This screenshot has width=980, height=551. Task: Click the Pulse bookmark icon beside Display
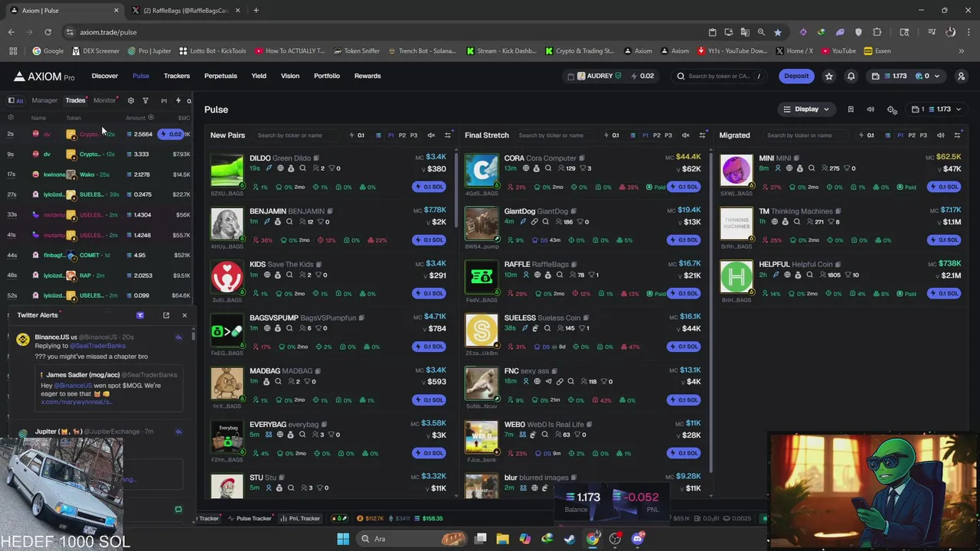coord(851,109)
